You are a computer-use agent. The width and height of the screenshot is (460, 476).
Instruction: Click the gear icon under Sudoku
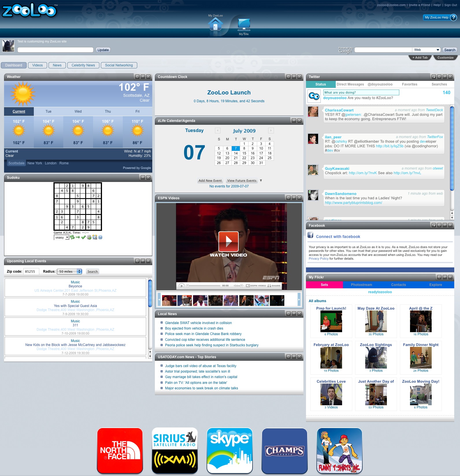[x=89, y=237]
